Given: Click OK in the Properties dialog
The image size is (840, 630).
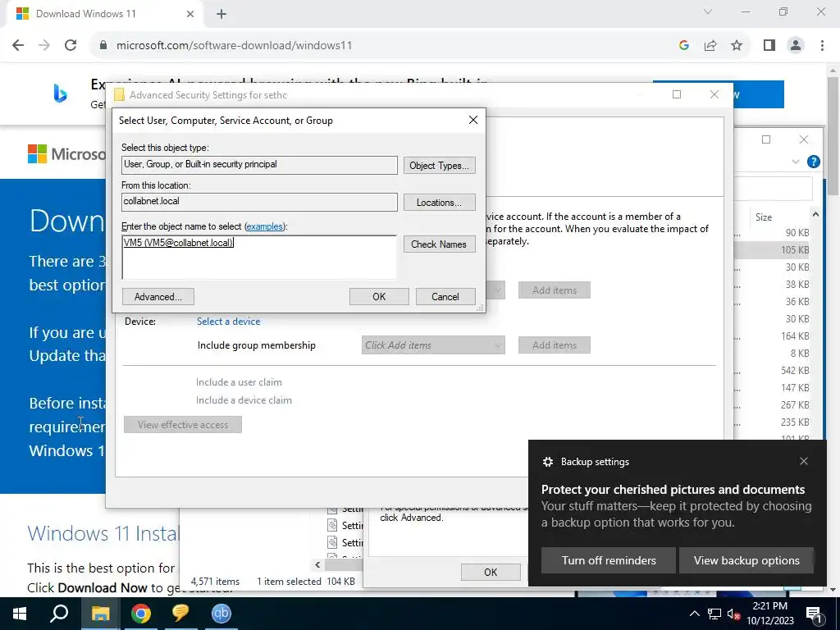Looking at the screenshot, I should [491, 572].
